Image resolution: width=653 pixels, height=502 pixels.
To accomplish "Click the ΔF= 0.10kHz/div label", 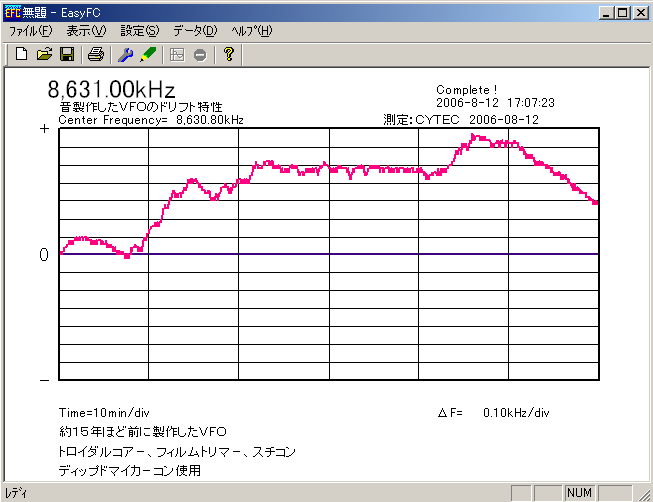I will click(493, 412).
